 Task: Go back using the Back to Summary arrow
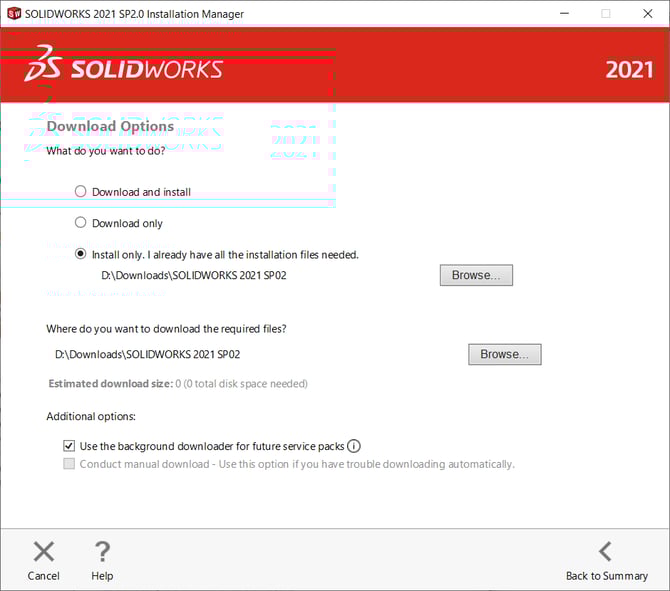point(605,551)
